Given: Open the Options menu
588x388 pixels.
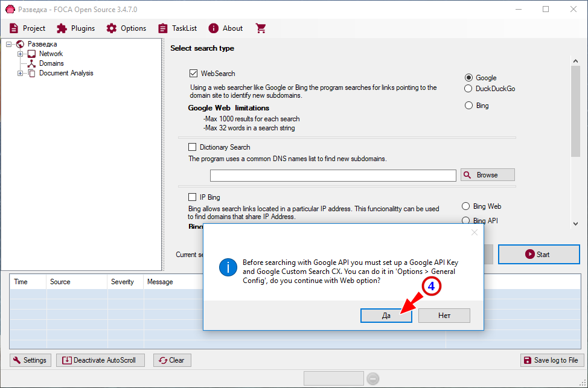Looking at the screenshot, I should click(126, 28).
